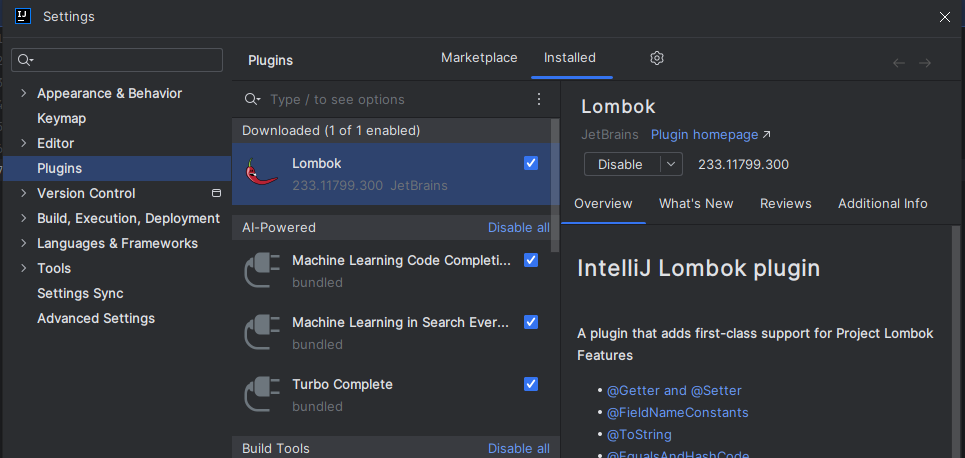Click the Lombok chili pepper icon
This screenshot has height=458, width=965.
[262, 172]
